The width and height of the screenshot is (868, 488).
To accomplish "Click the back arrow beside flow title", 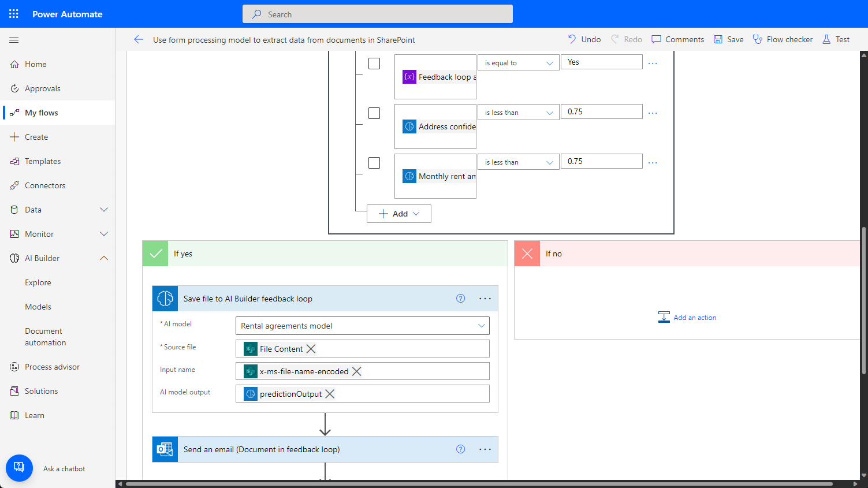I will pos(139,39).
